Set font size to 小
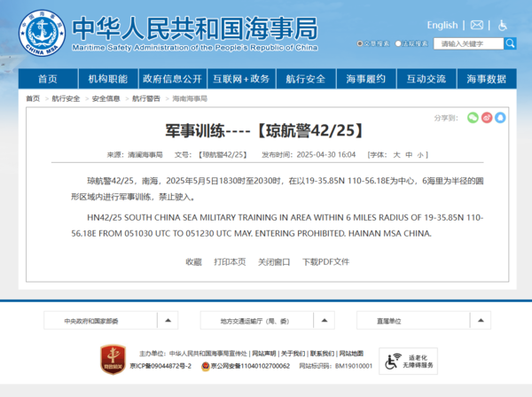This screenshot has height=397, width=532. point(420,155)
